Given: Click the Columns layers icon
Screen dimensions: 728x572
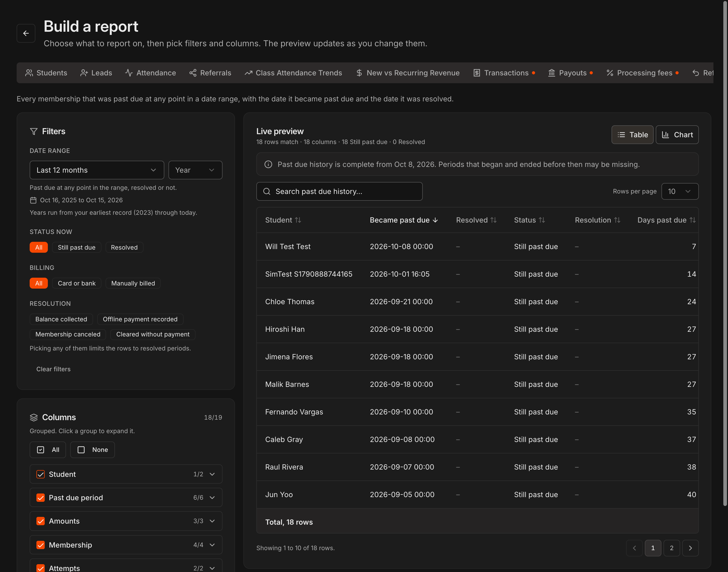Looking at the screenshot, I should [x=34, y=417].
